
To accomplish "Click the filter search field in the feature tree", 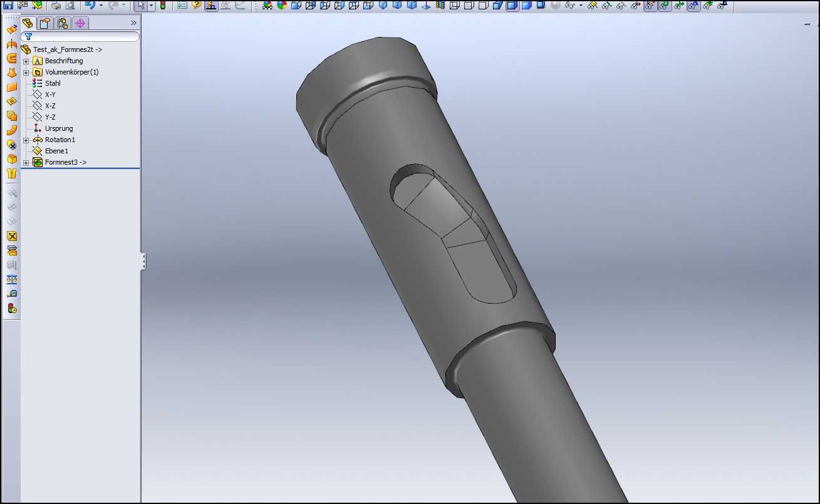I will (x=80, y=37).
